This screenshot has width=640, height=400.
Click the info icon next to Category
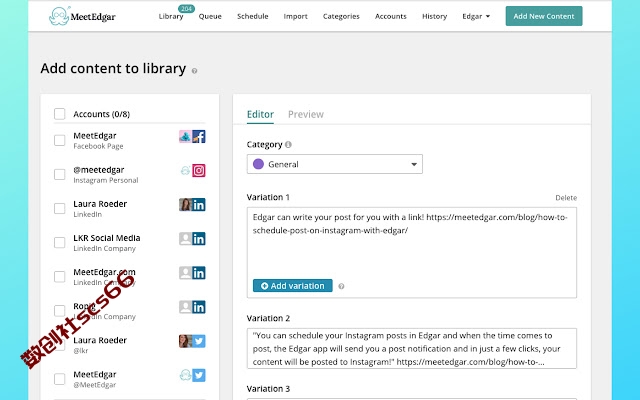288,144
